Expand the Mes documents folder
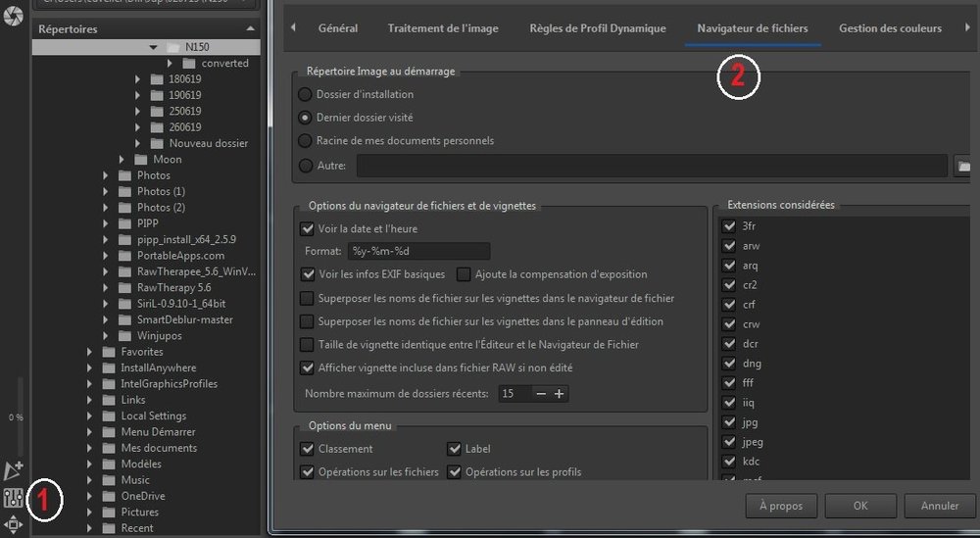This screenshot has width=980, height=538. pos(89,448)
